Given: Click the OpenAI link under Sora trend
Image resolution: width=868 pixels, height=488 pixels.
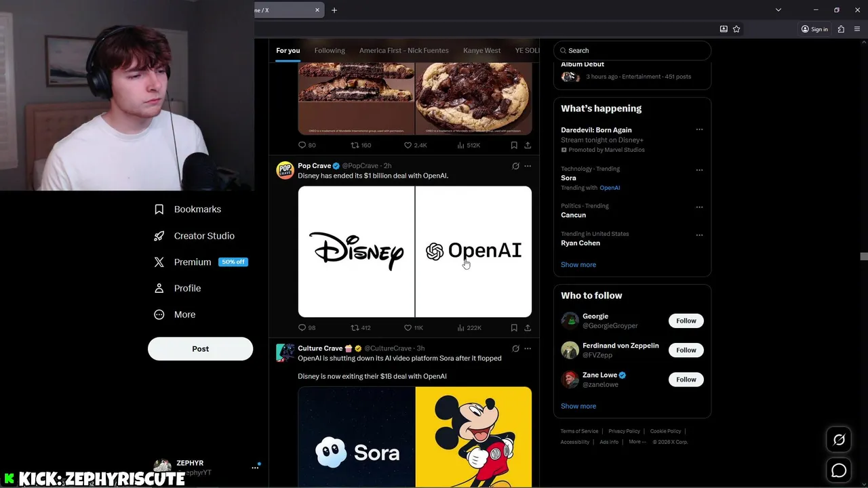Looking at the screenshot, I should [610, 188].
